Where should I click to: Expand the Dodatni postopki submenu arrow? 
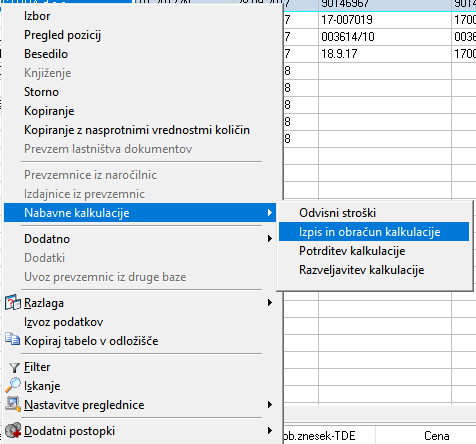pyautogui.click(x=270, y=431)
